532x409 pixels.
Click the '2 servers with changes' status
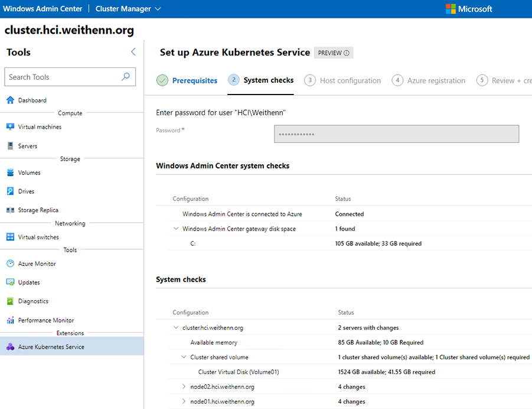tap(368, 327)
